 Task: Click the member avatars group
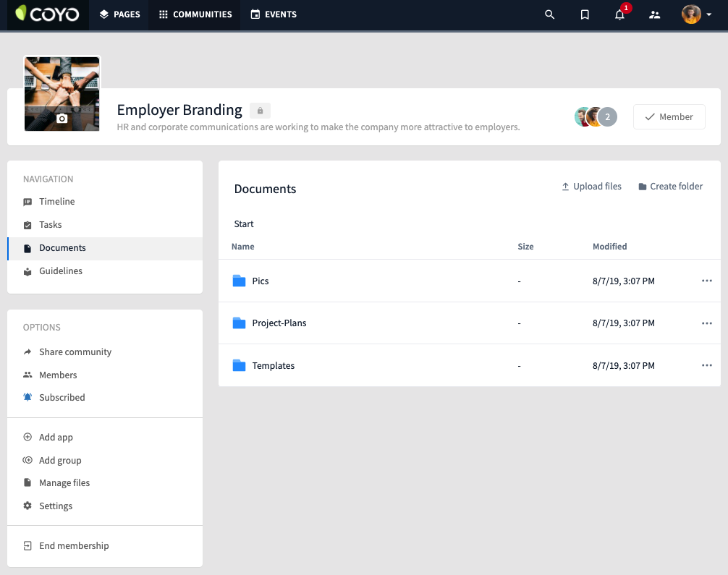pos(596,117)
